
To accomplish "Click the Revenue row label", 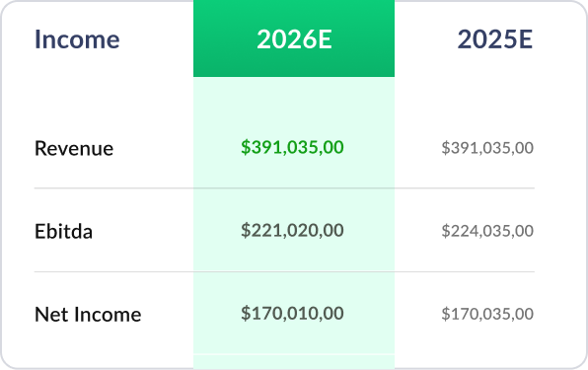I will click(74, 148).
